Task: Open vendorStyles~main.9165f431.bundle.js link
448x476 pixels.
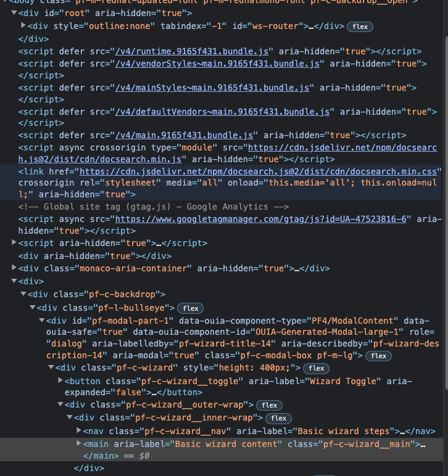Action: (x=217, y=64)
